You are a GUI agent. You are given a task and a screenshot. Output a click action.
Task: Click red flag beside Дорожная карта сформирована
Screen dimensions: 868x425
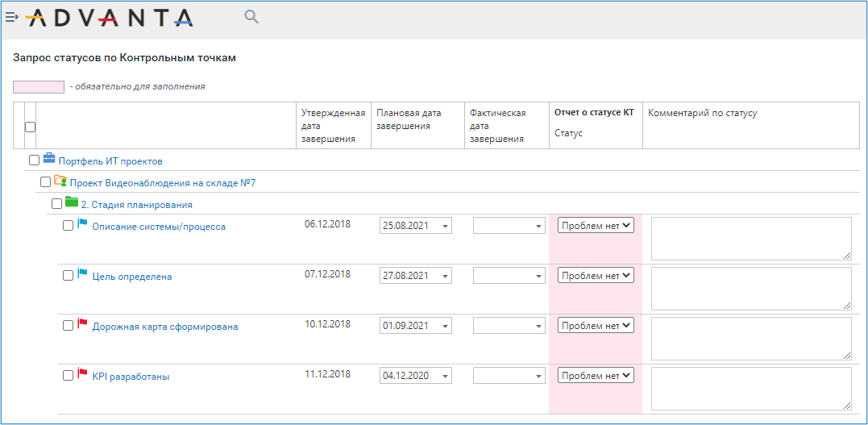pos(82,323)
